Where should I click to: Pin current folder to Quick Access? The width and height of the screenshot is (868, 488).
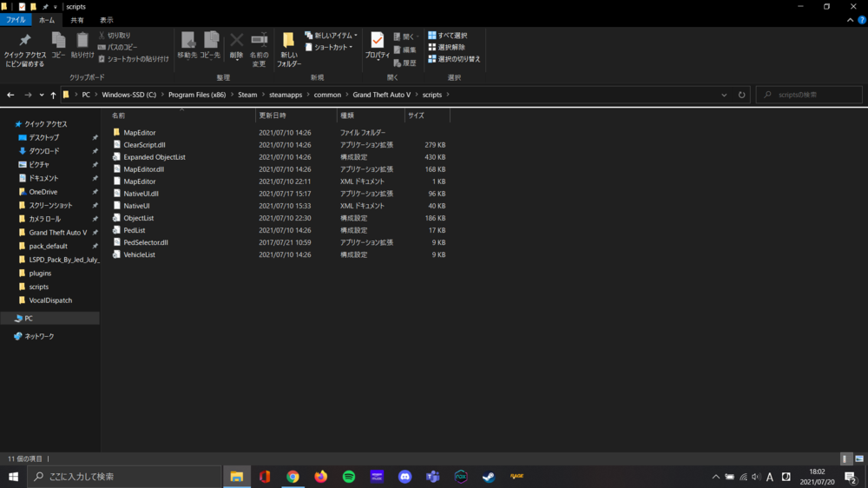point(24,49)
